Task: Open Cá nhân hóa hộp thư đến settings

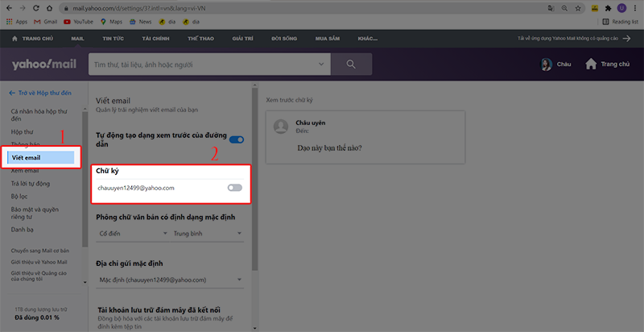Action: click(x=39, y=115)
